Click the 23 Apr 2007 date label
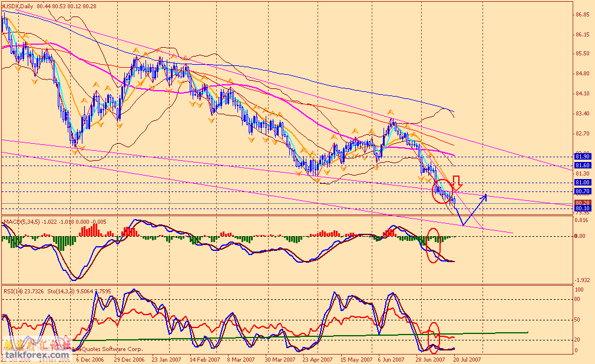 (x=317, y=359)
